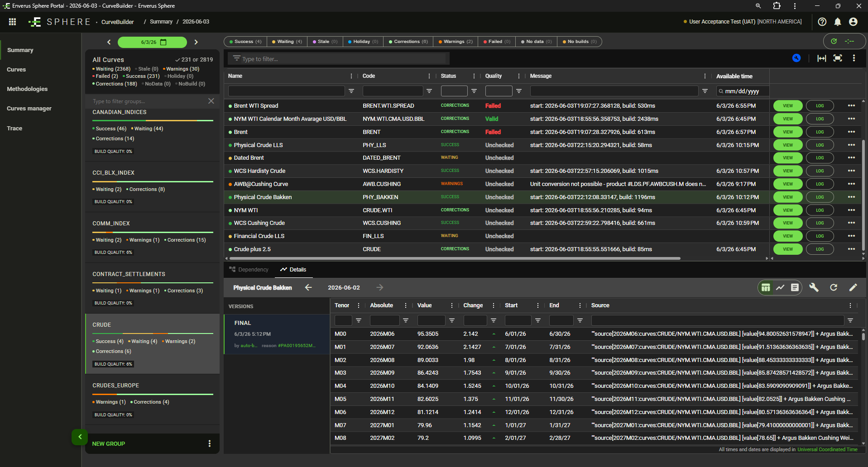Open curves grid more-options kebab menu
This screenshot has width=868, height=467.
tap(854, 58)
